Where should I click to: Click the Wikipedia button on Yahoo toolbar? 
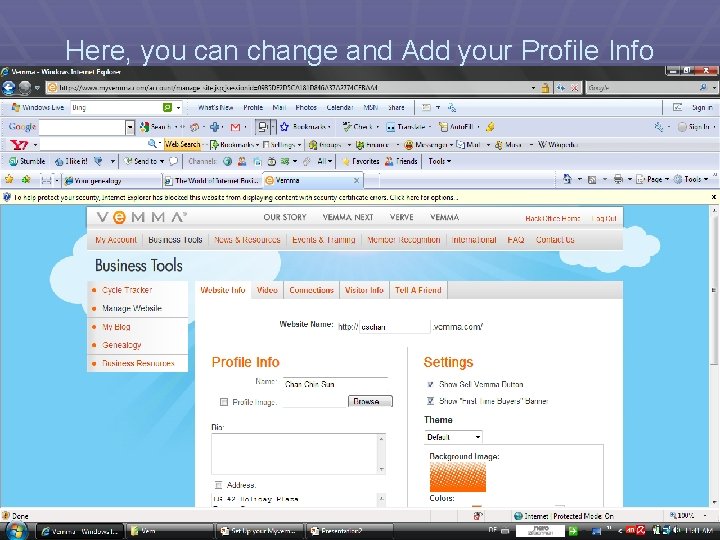tap(557, 145)
